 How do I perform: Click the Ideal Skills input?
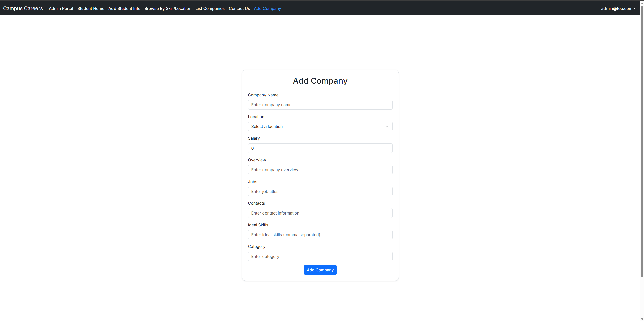(x=320, y=235)
